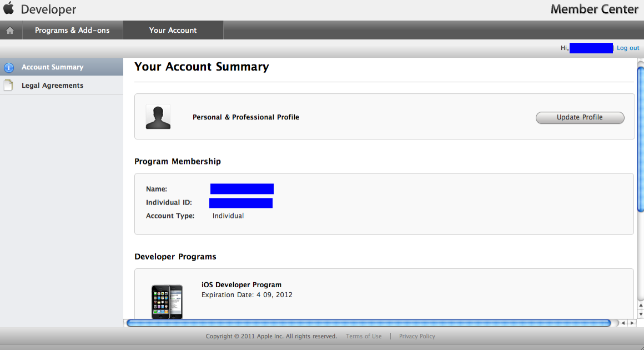This screenshot has height=350, width=644.
Task: Log out of the Member Center
Action: (628, 48)
